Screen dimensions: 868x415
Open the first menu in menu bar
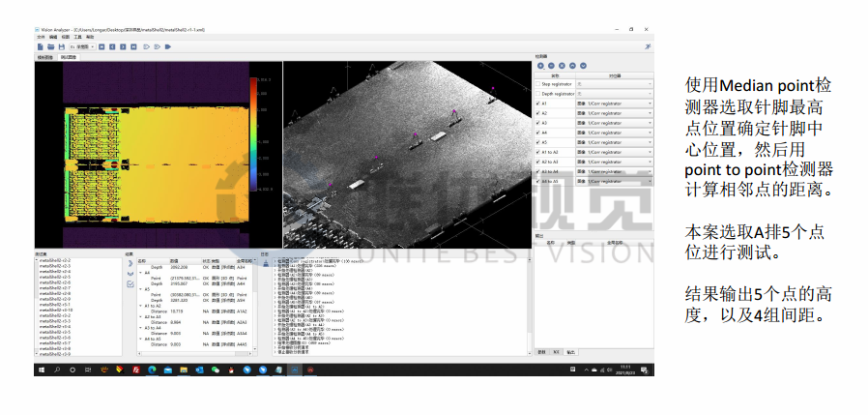tap(41, 37)
